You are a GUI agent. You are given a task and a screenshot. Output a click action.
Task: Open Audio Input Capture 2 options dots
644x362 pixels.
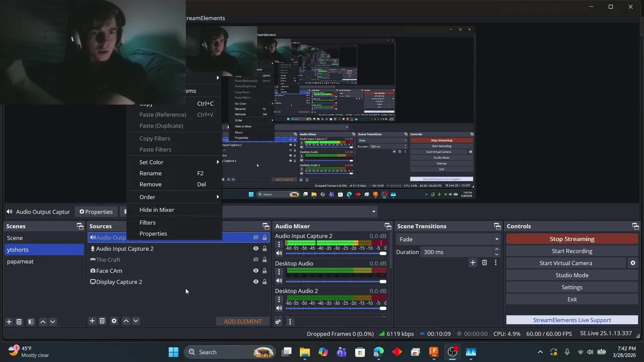279,245
